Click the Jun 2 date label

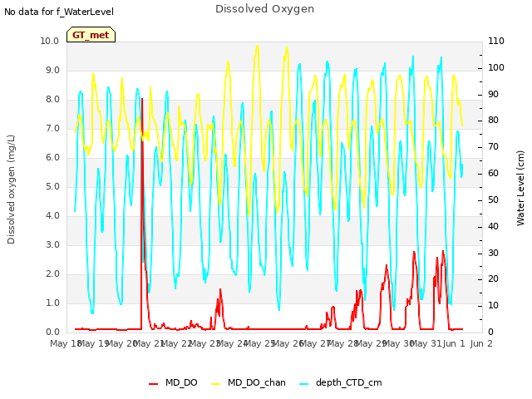coord(481,343)
